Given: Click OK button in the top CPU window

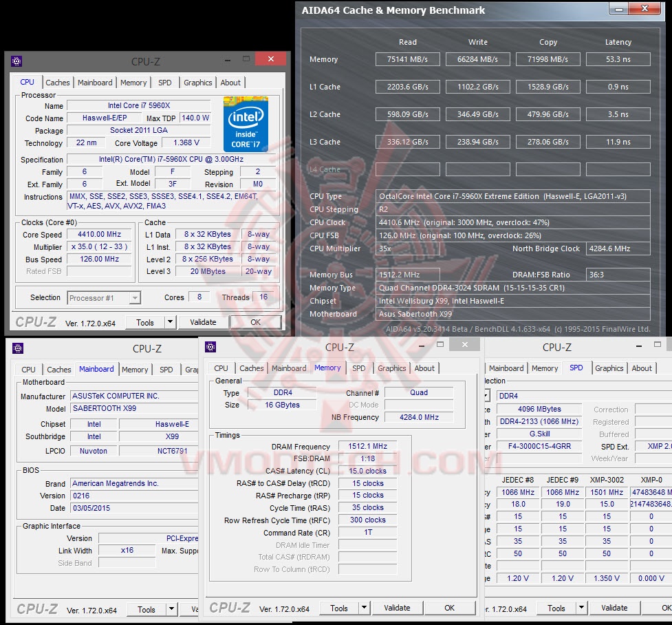Looking at the screenshot, I should [255, 322].
